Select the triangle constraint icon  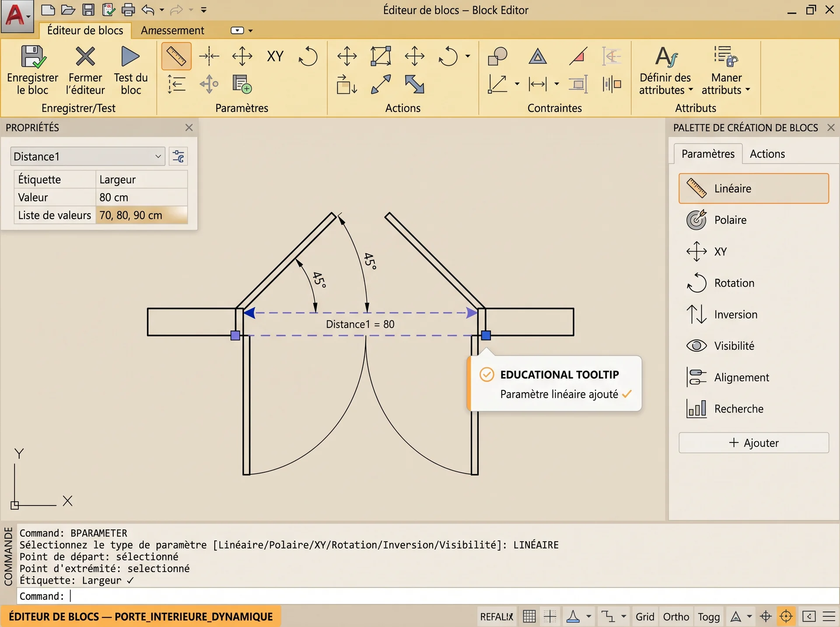click(x=537, y=56)
